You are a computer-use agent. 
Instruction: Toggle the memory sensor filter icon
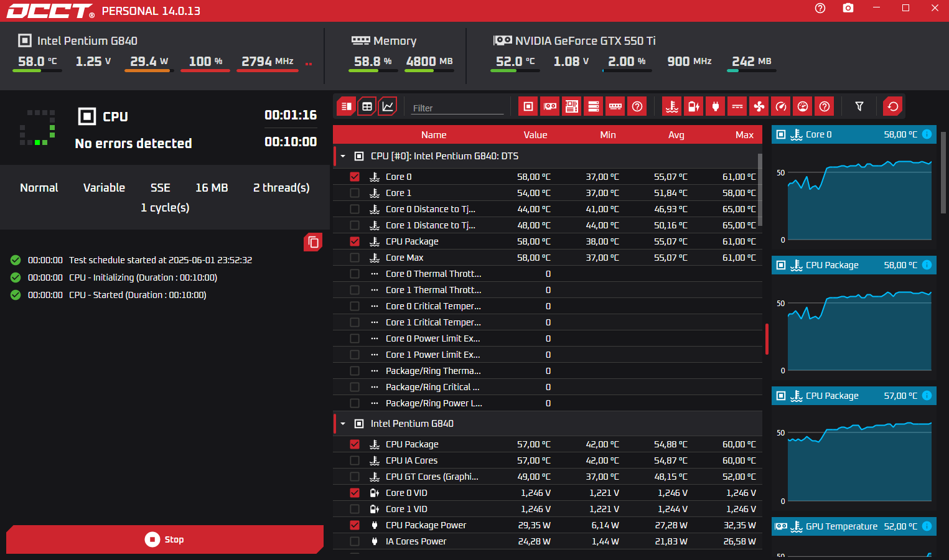[x=615, y=106]
